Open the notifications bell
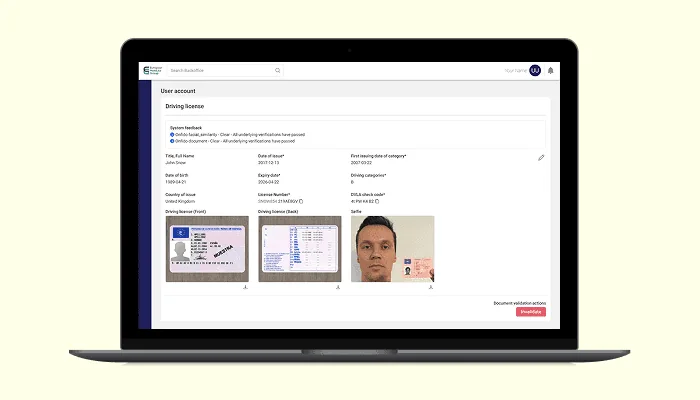The width and height of the screenshot is (700, 400). 550,71
